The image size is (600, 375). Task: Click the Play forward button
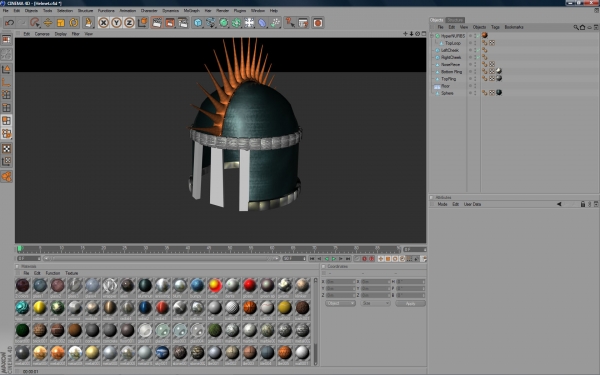click(x=334, y=259)
